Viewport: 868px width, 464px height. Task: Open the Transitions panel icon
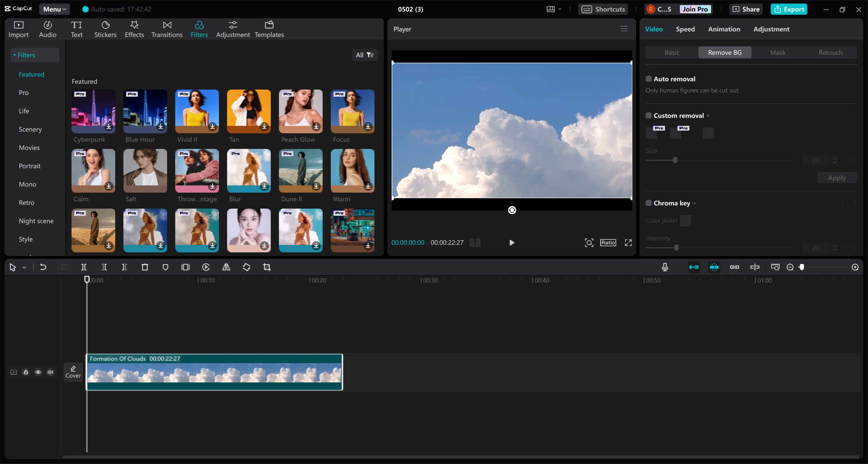pos(167,29)
